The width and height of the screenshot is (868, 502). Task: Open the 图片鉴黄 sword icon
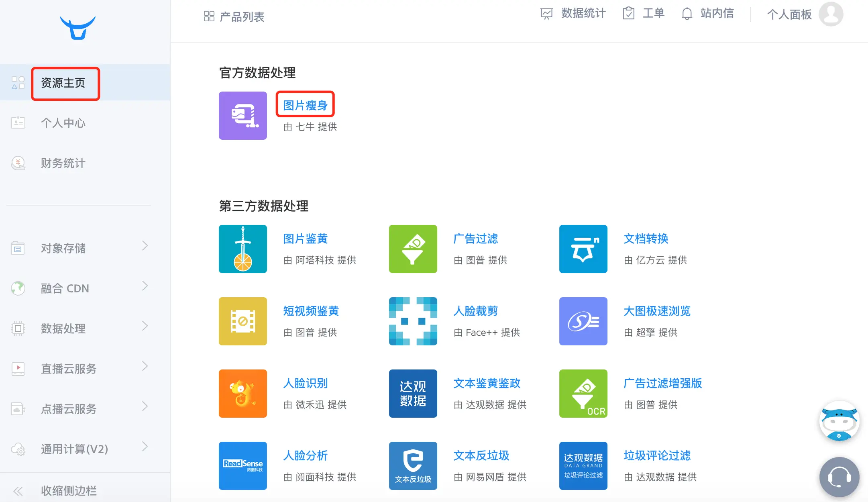243,249
